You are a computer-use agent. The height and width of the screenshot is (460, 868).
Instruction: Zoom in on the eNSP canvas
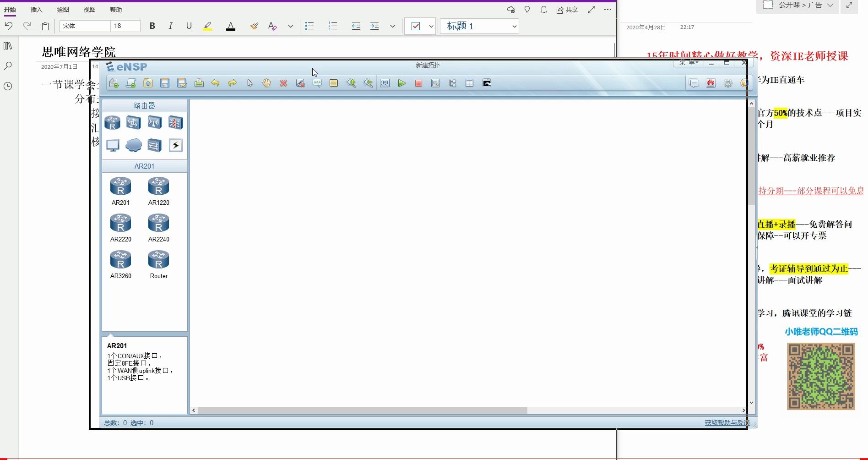coord(351,83)
